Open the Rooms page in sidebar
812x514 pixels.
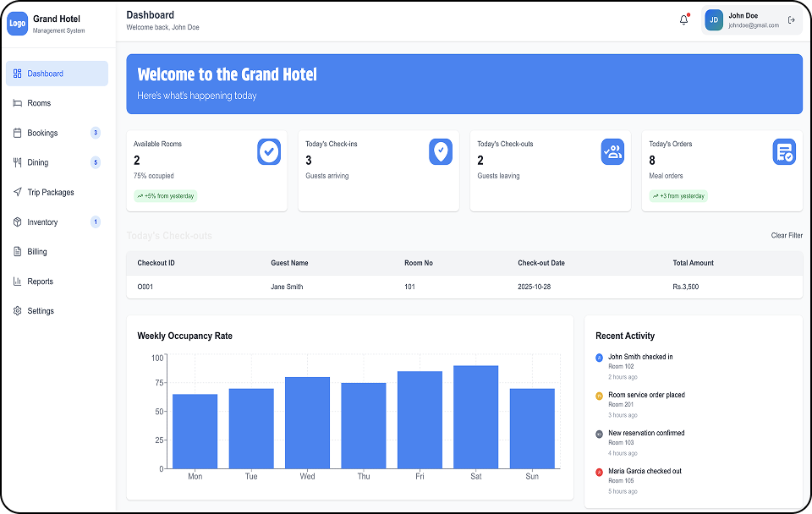[39, 103]
